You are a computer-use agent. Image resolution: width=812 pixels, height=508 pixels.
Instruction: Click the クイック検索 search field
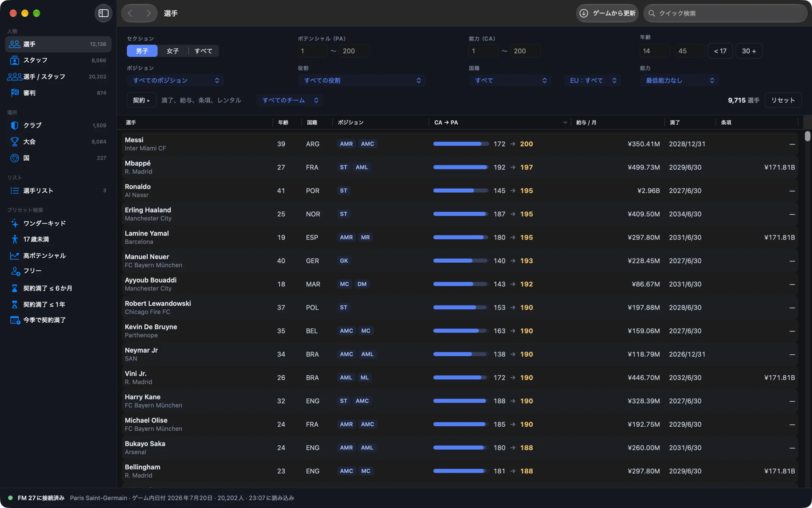pos(725,13)
